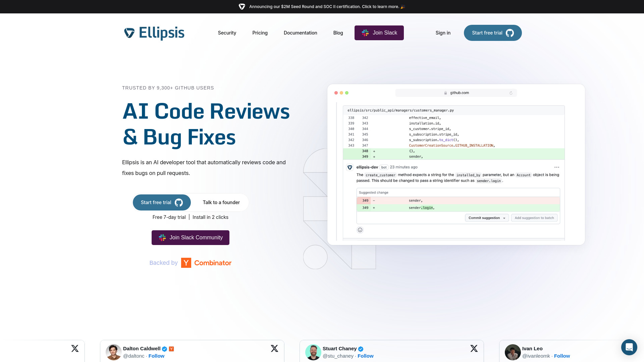The width and height of the screenshot is (644, 362).
Task: Click the three-dot menu on ellipsis-dev comment
Action: click(x=556, y=167)
